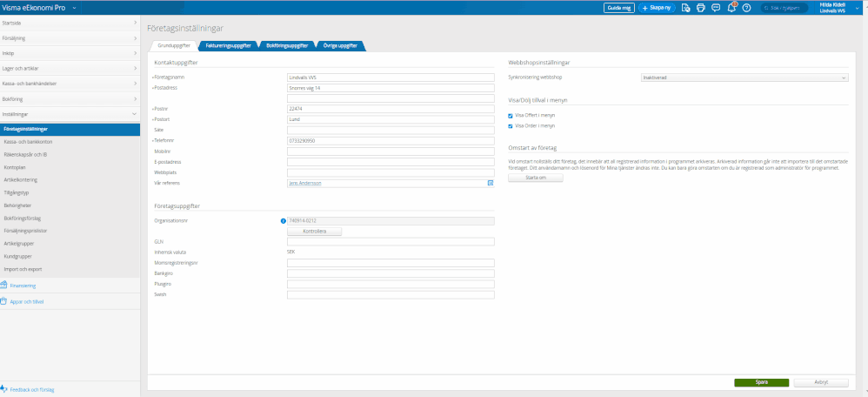
Task: Click the green Spara button
Action: pyautogui.click(x=762, y=382)
